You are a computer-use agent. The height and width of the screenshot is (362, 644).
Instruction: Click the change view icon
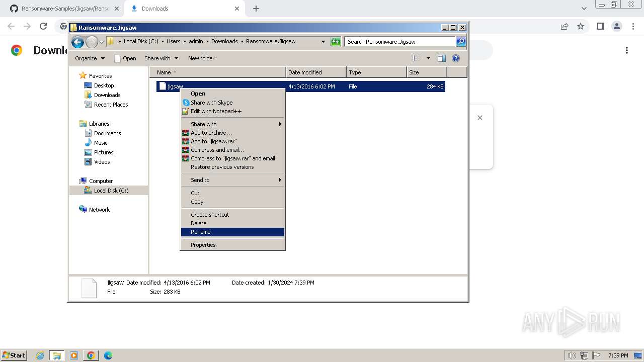point(416,58)
